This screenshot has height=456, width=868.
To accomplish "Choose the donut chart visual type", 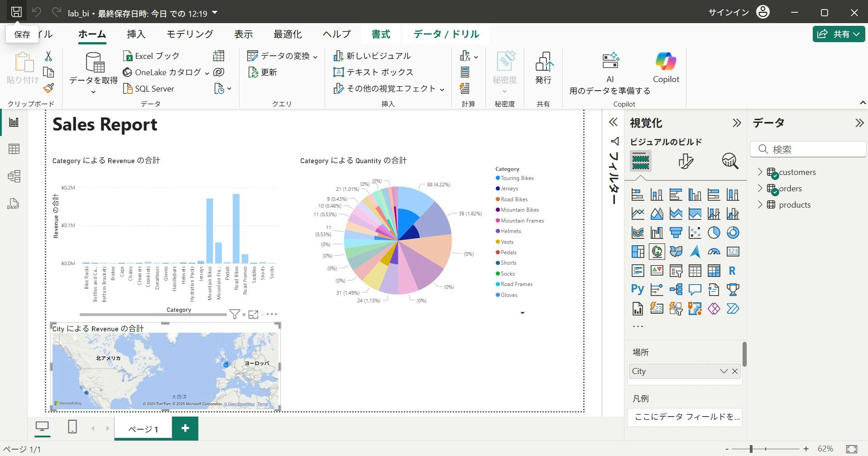I will click(x=733, y=233).
